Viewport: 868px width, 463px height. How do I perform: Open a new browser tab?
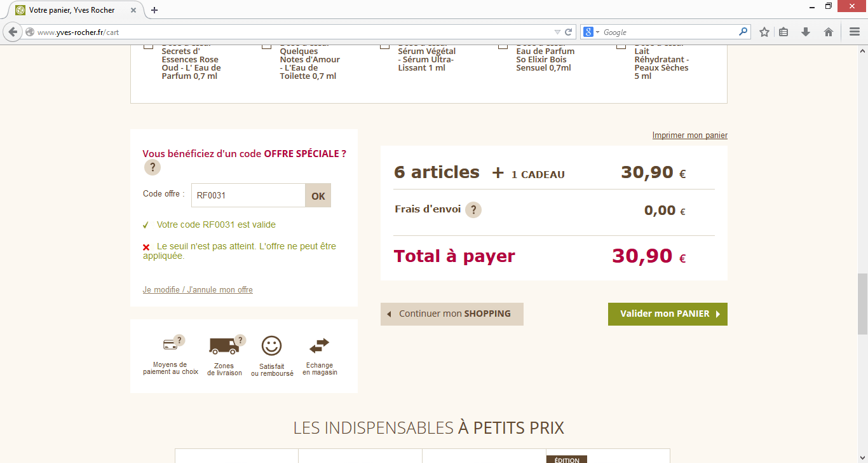154,10
